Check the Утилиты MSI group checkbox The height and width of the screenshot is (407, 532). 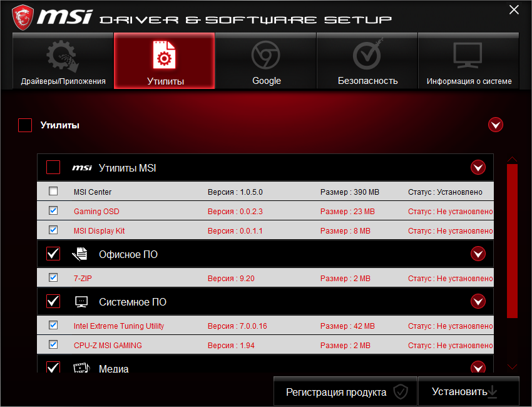tap(53, 167)
